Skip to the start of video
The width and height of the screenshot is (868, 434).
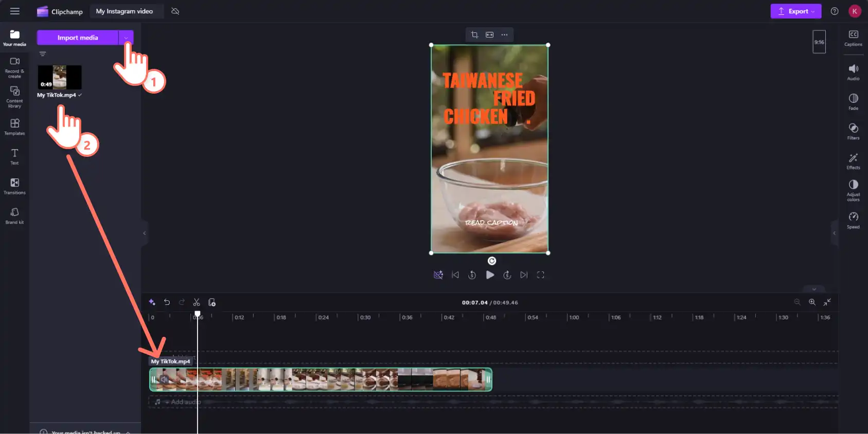[455, 275]
